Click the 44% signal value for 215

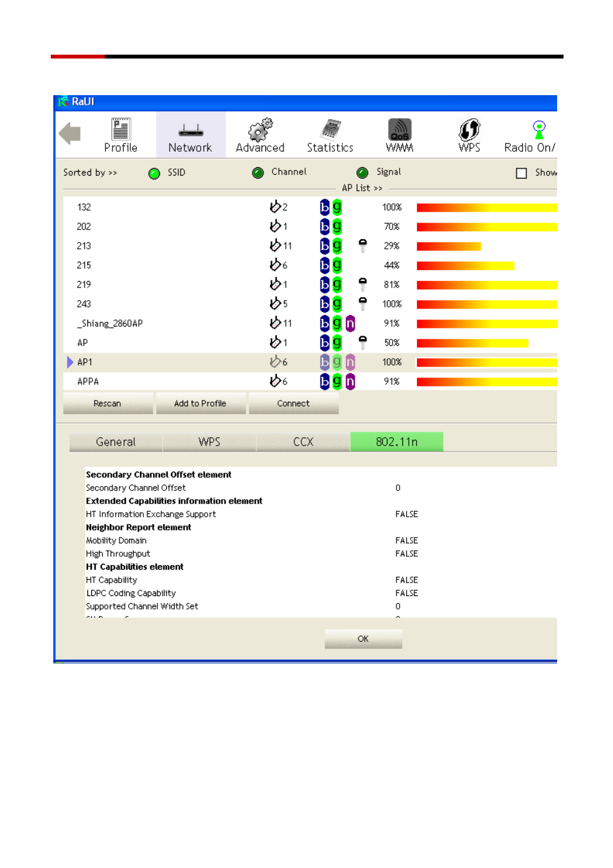pos(392,266)
